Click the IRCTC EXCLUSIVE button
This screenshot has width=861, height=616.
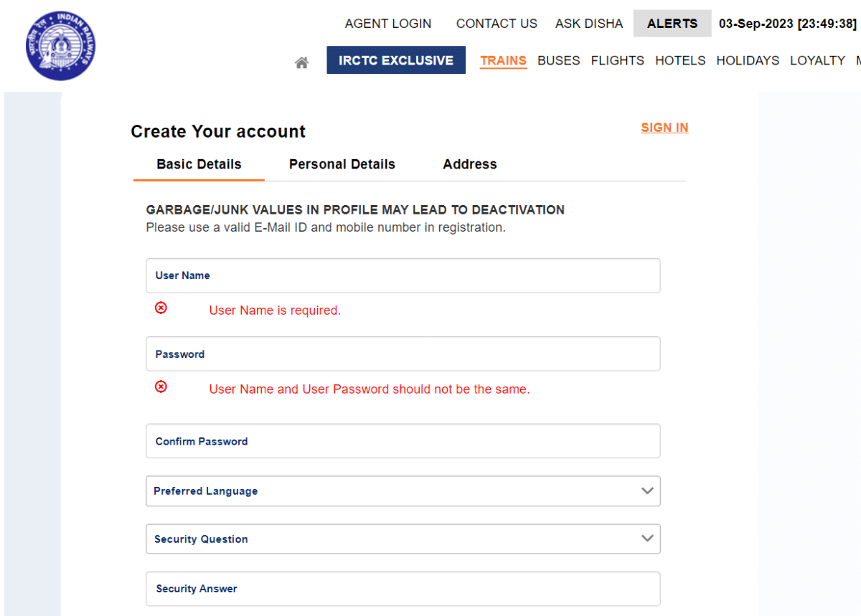[395, 60]
